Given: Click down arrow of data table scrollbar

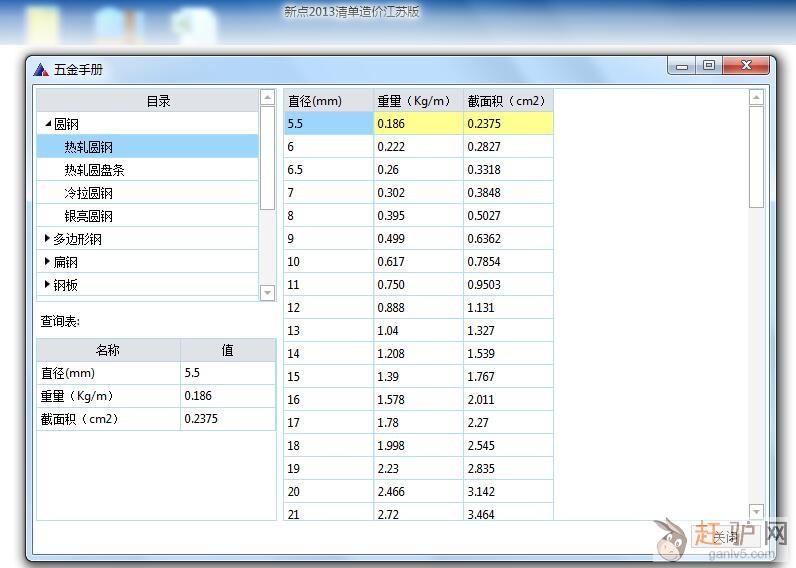Looking at the screenshot, I should point(756,511).
